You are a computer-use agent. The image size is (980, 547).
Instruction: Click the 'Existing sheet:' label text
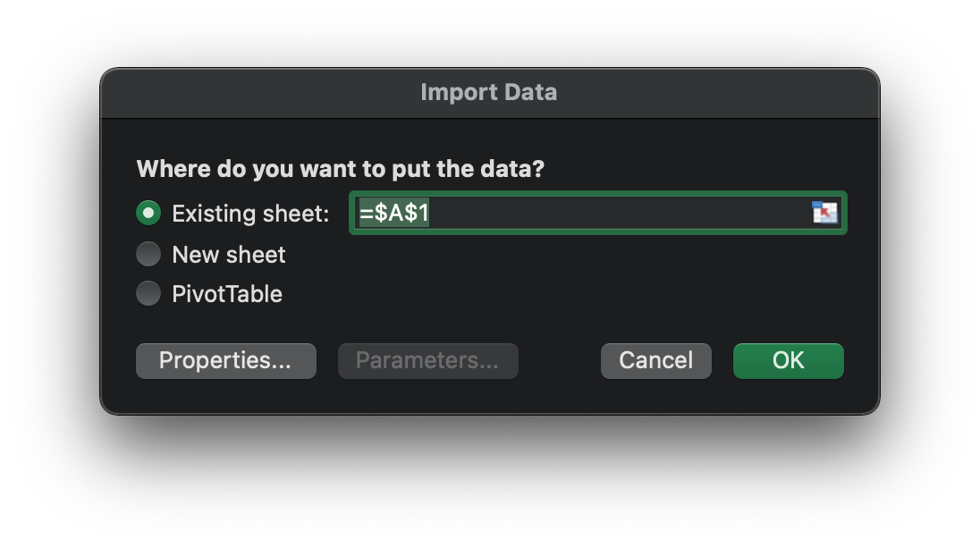click(250, 214)
